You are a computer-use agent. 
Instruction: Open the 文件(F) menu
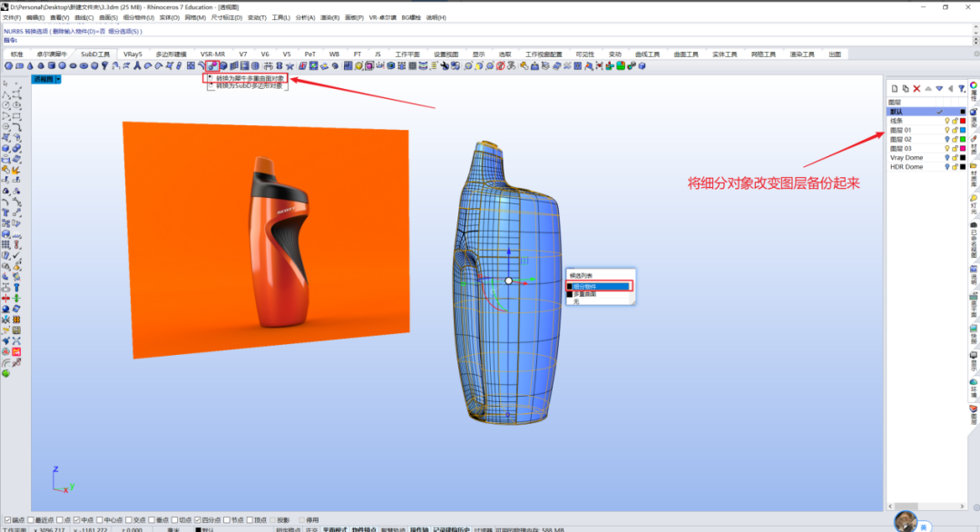pos(12,17)
